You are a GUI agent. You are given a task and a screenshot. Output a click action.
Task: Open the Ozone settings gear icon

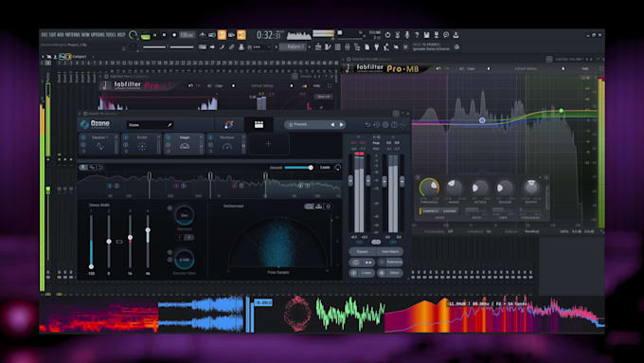[x=385, y=124]
